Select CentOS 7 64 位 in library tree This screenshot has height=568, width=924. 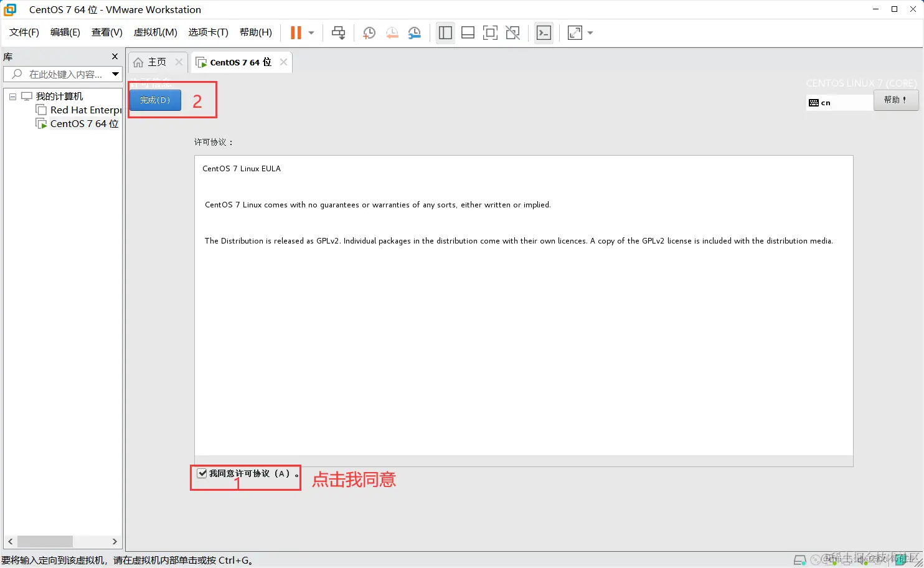(84, 124)
